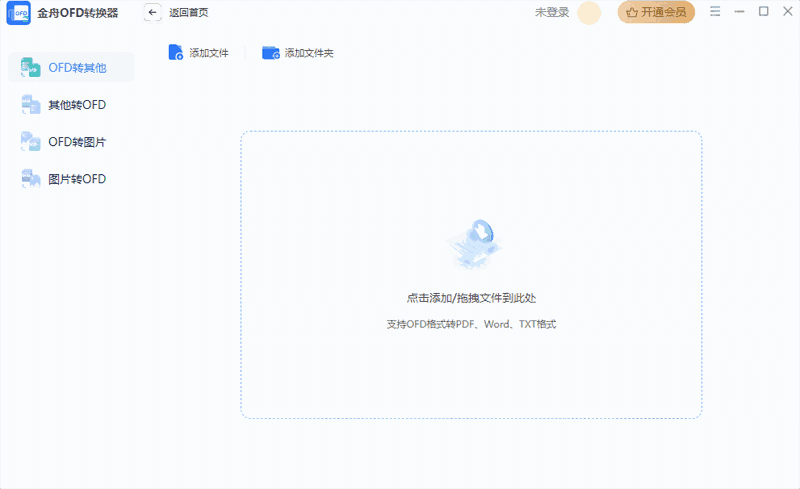Click the 支持OFD格式转PDF、Word、TXT格式 hint
The height and width of the screenshot is (489, 800).
coord(471,324)
